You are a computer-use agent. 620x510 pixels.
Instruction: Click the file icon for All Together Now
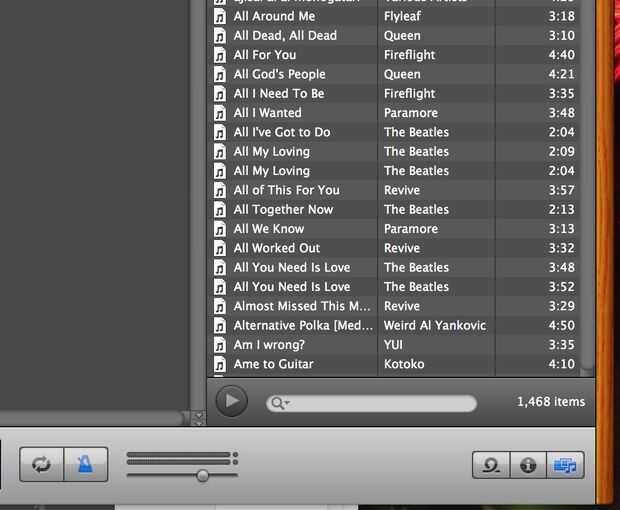220,210
